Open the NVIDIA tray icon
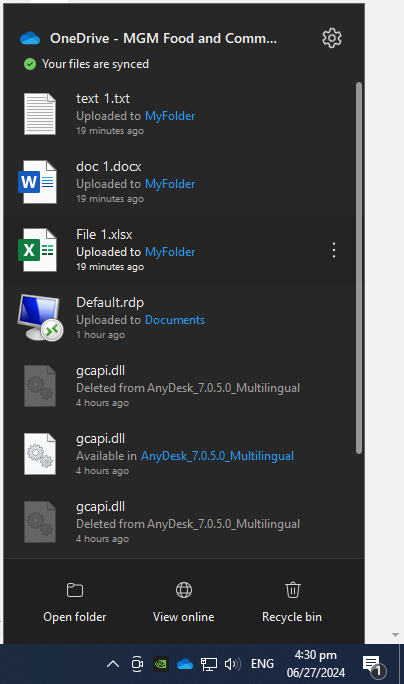Image resolution: width=404 pixels, height=684 pixels. click(161, 664)
